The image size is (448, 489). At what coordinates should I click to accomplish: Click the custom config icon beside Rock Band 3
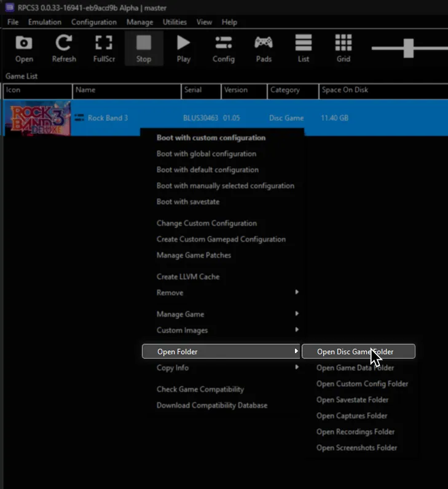(x=79, y=117)
